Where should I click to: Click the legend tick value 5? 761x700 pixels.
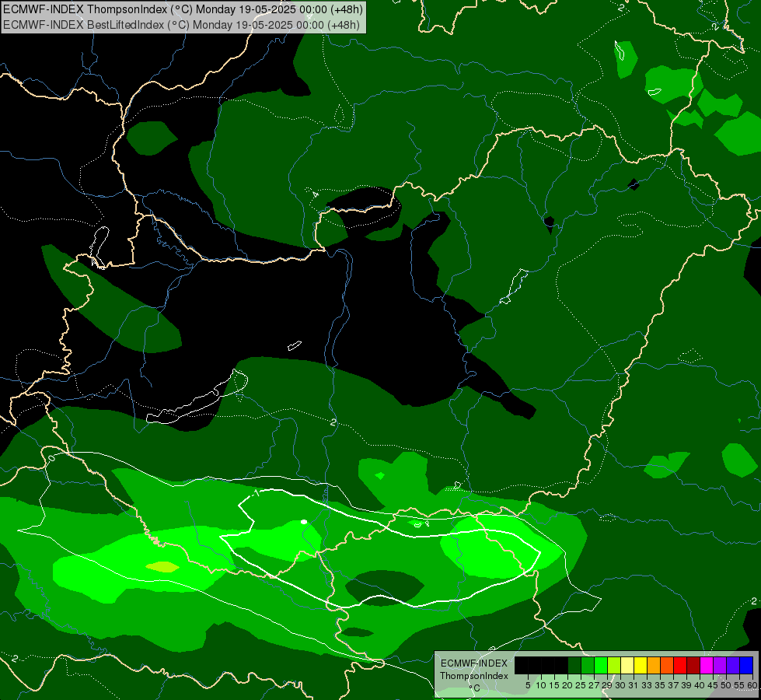pyautogui.click(x=528, y=685)
